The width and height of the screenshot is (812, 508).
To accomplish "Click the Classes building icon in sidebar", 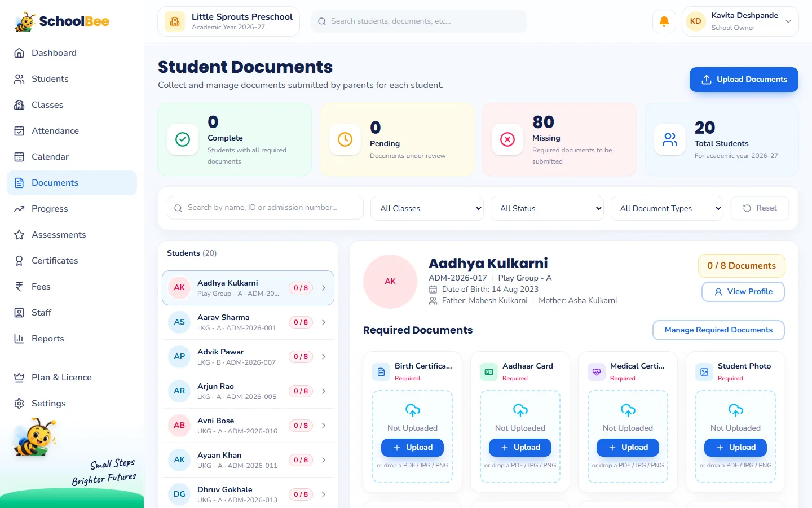I will [x=19, y=105].
